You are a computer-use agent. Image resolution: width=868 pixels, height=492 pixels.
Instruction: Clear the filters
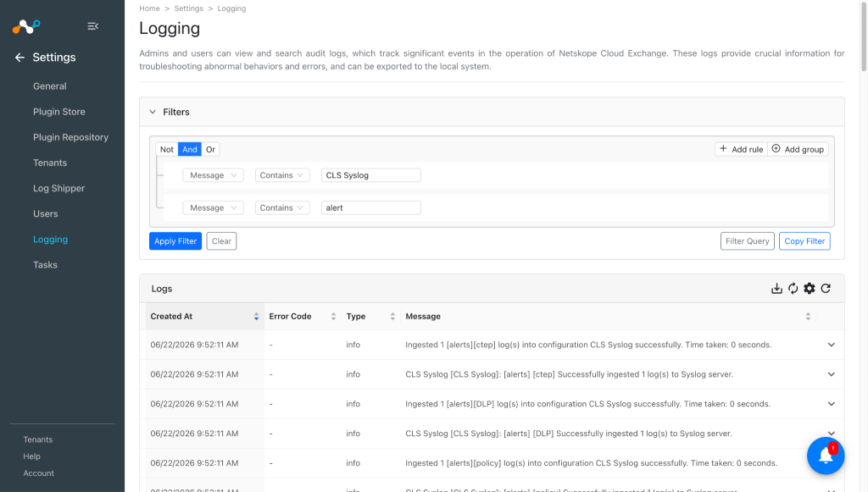[x=221, y=241]
